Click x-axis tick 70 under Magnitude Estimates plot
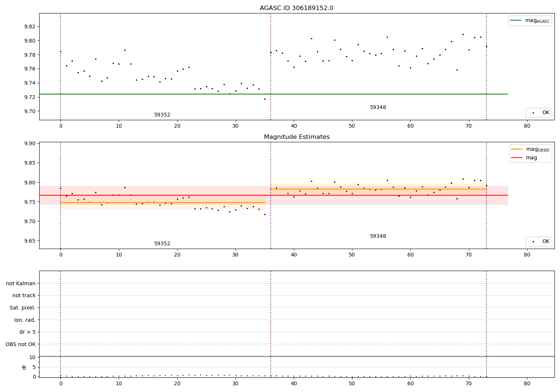This screenshot has height=392, width=560. [x=469, y=255]
